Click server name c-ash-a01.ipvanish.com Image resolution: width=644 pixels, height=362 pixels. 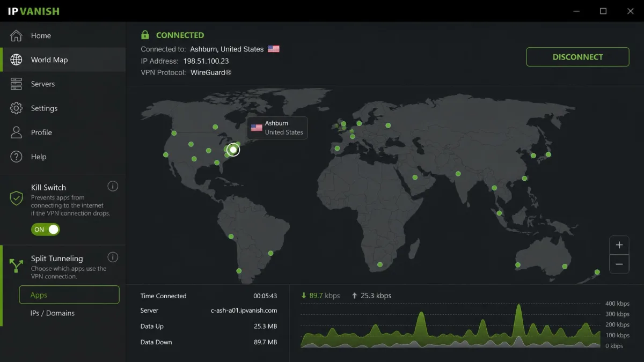244,311
